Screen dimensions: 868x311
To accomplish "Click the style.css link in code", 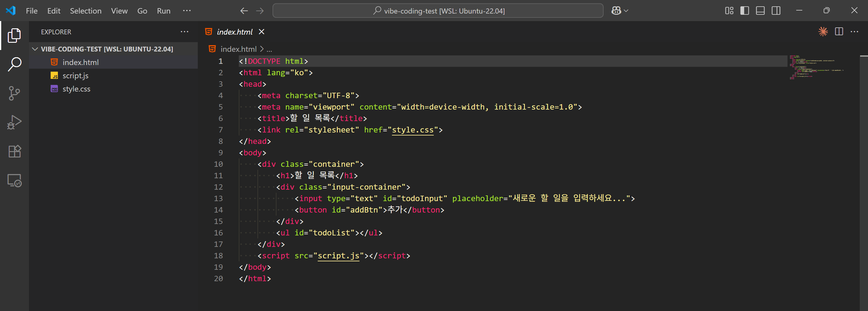I will click(x=412, y=130).
